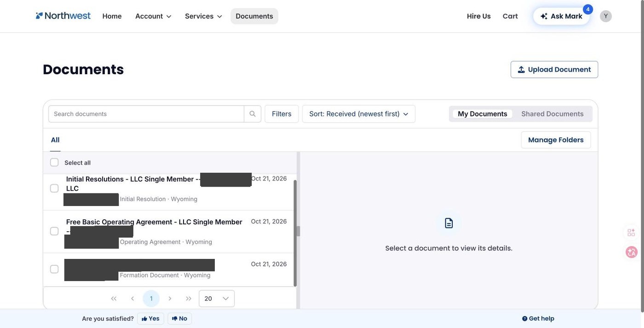Click Upload Document button
644x328 pixels.
point(554,70)
